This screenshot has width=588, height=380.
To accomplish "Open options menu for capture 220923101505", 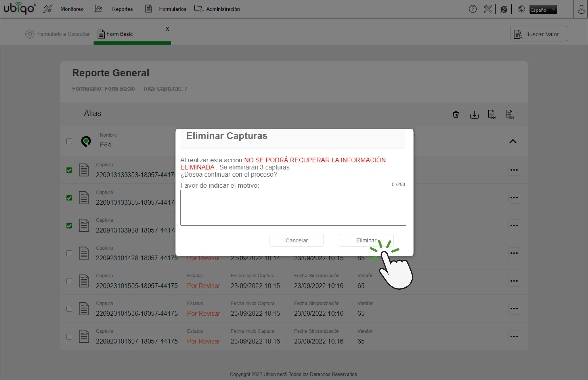I will click(514, 281).
